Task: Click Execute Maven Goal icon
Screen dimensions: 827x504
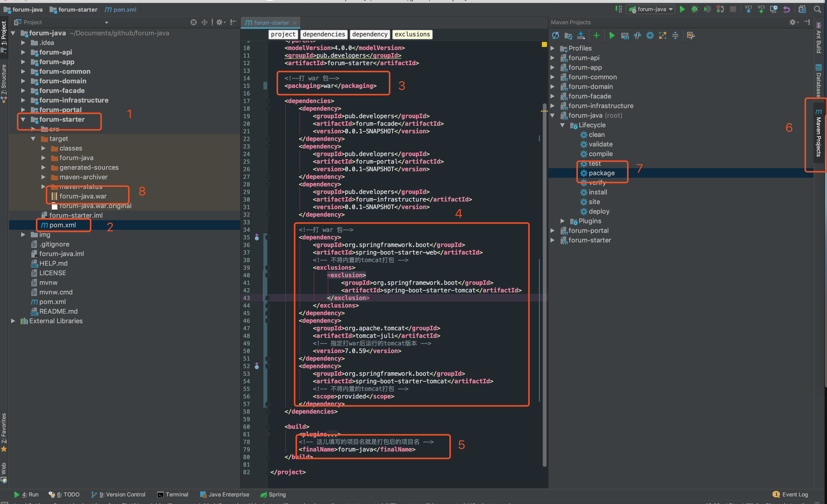Action: (625, 36)
